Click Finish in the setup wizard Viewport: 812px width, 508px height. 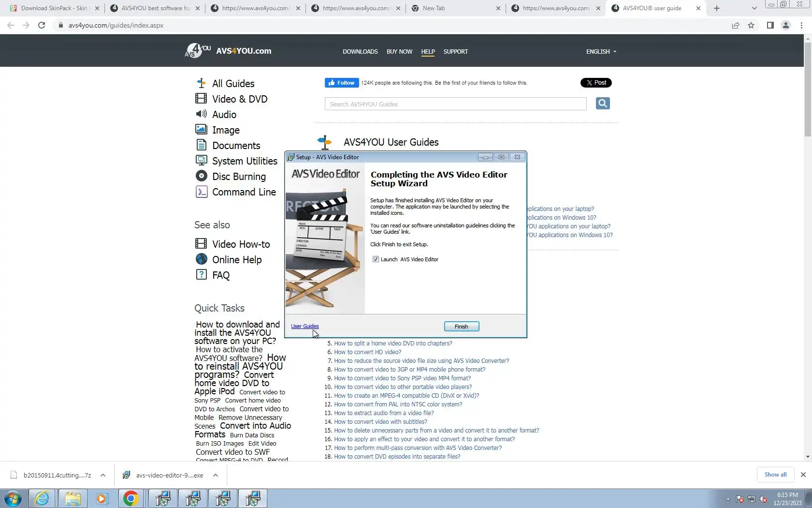tap(462, 327)
